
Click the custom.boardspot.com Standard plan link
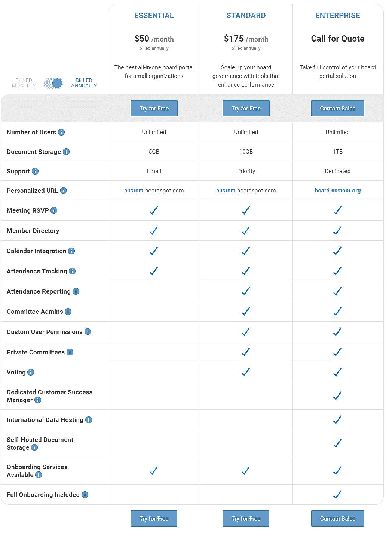(246, 191)
